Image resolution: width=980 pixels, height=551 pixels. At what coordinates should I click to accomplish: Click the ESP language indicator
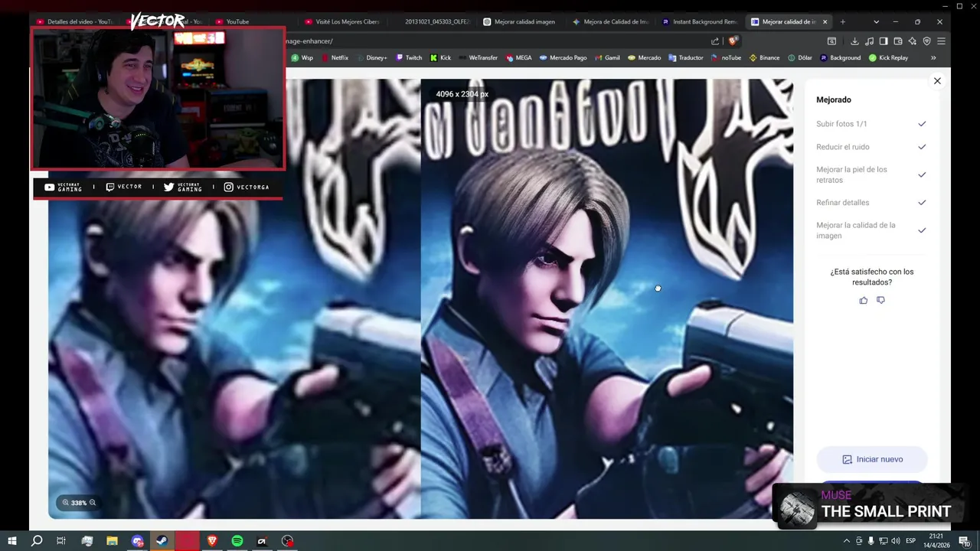911,541
